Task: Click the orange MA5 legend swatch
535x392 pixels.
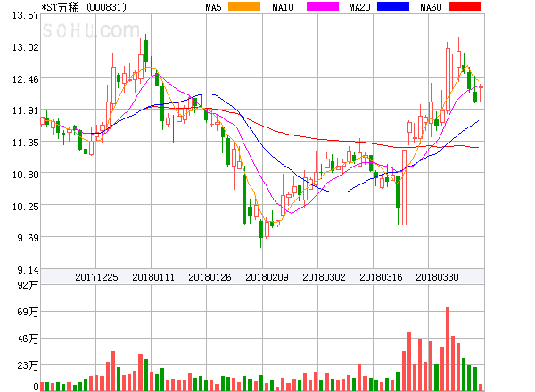Action: point(244,6)
